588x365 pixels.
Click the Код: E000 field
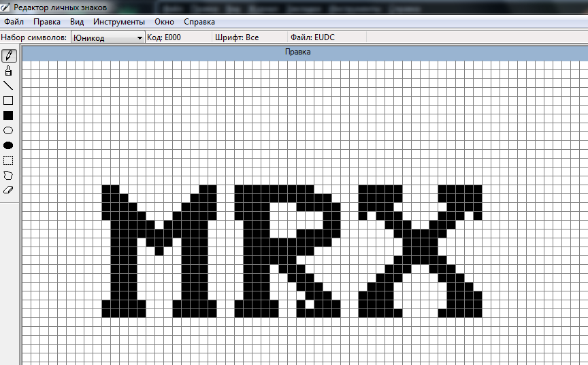pos(164,38)
